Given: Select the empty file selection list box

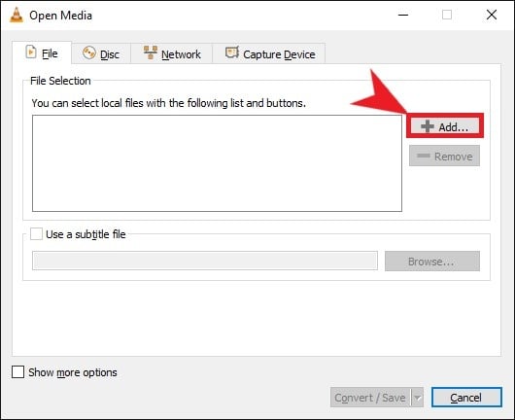Looking at the screenshot, I should pyautogui.click(x=217, y=163).
